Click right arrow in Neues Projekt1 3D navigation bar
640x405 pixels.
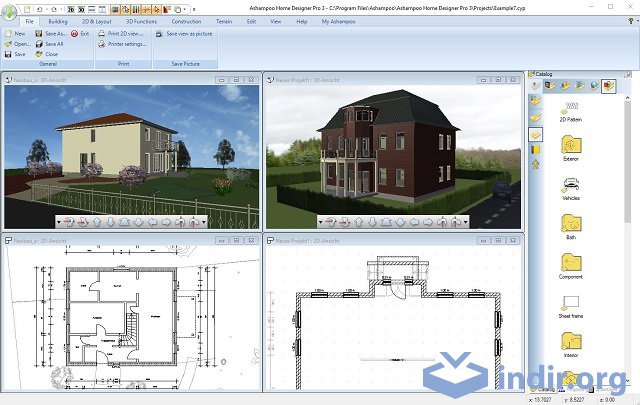tap(428, 222)
